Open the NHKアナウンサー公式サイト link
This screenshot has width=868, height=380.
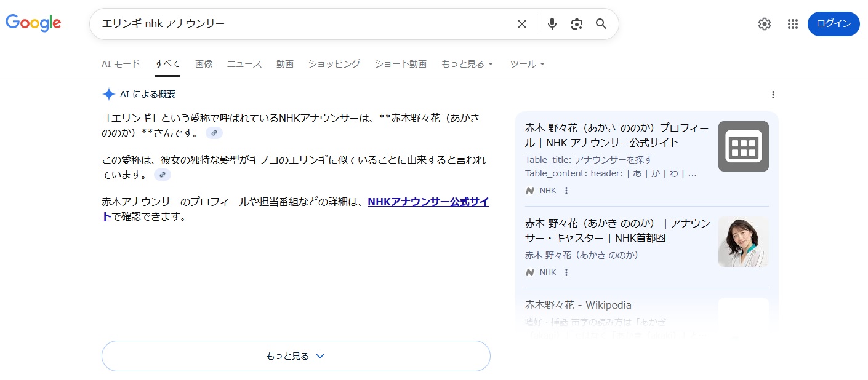(428, 202)
